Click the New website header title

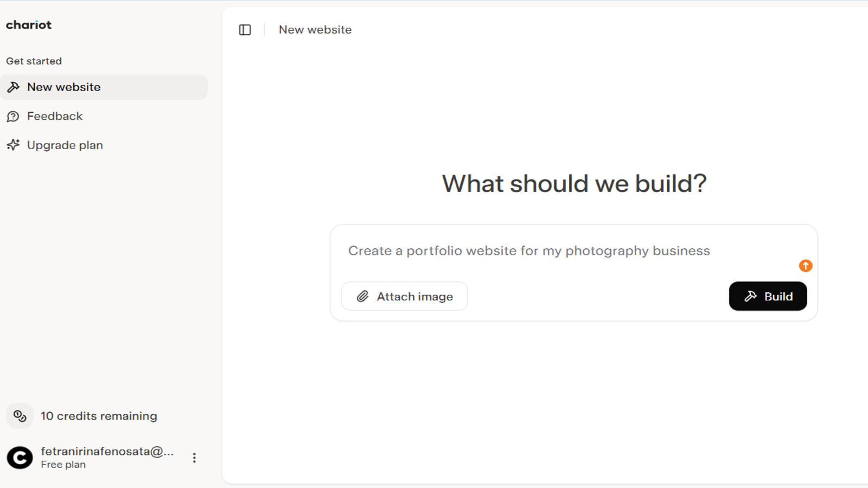[315, 30]
